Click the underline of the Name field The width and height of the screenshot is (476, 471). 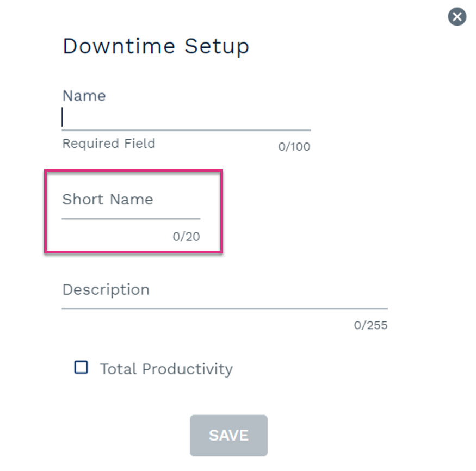point(186,130)
